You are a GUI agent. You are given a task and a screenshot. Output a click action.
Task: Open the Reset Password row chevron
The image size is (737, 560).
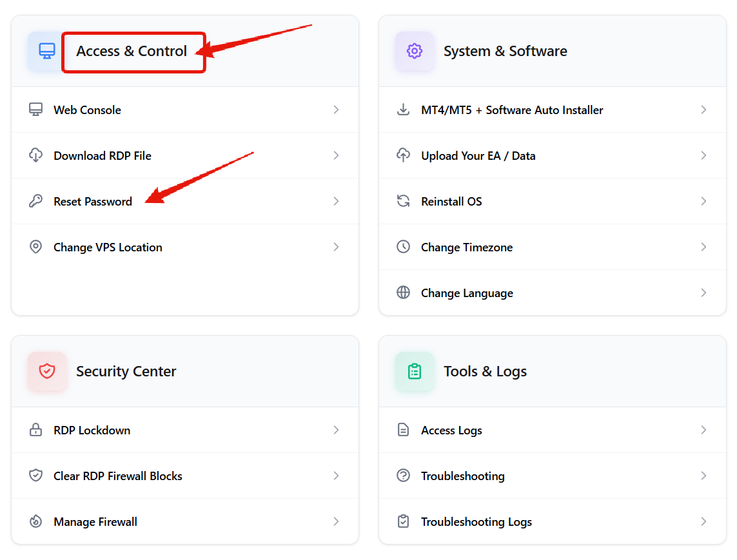click(336, 201)
